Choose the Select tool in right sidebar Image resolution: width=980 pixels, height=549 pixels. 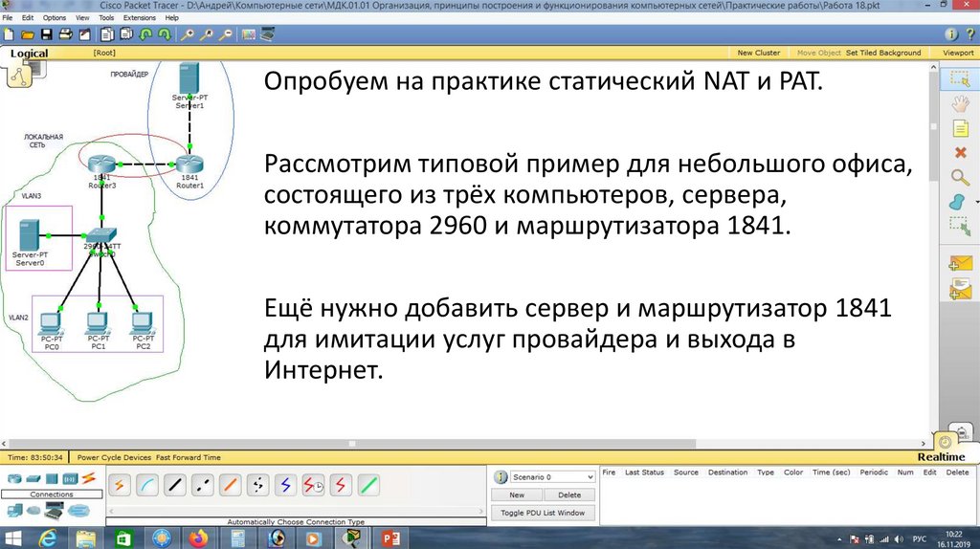(959, 78)
